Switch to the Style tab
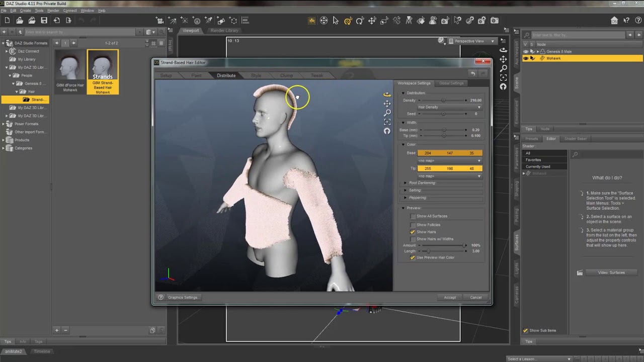 click(256, 75)
